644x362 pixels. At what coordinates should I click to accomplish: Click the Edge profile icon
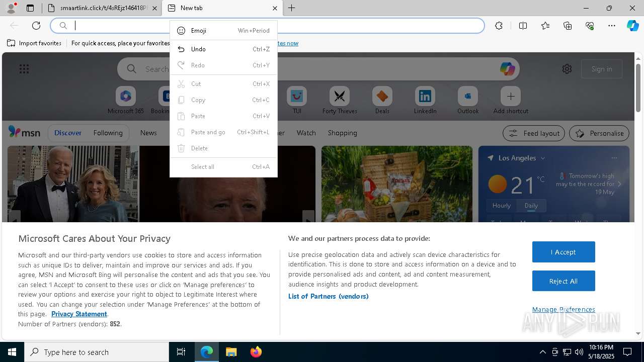[x=11, y=8]
